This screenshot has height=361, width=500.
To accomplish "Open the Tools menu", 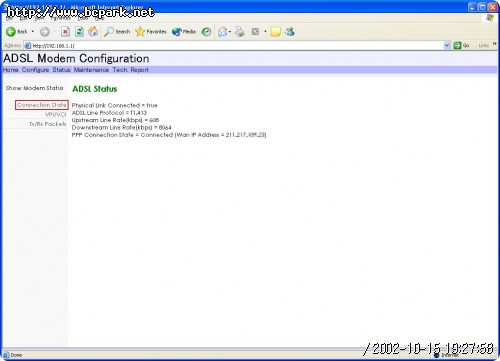I will [83, 18].
